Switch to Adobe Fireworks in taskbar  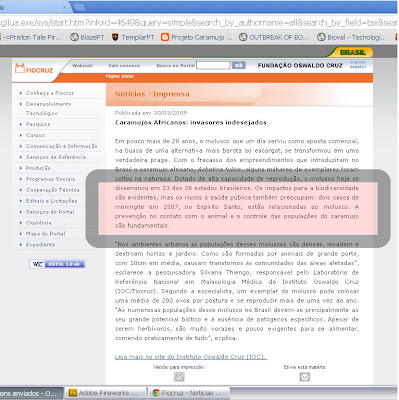(x=105, y=393)
